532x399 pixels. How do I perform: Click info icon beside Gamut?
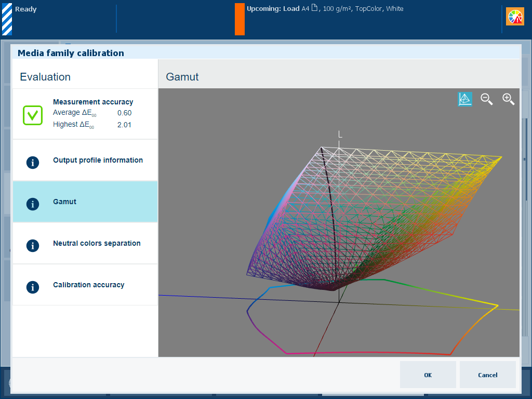point(32,204)
